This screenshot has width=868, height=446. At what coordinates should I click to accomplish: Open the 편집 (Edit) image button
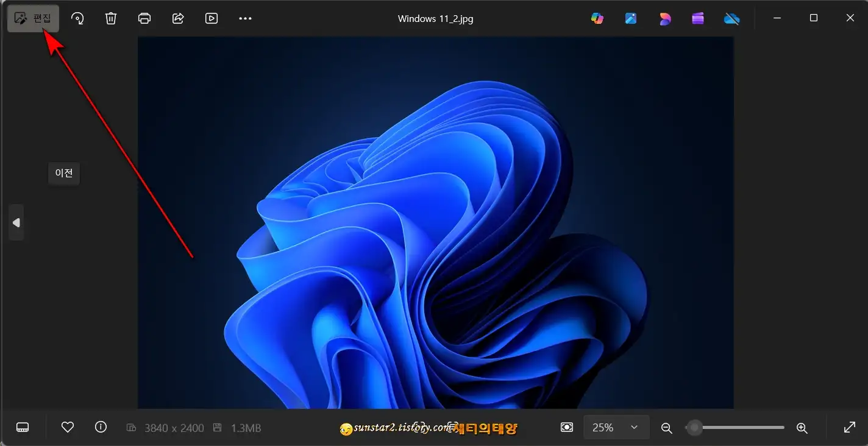pyautogui.click(x=34, y=18)
